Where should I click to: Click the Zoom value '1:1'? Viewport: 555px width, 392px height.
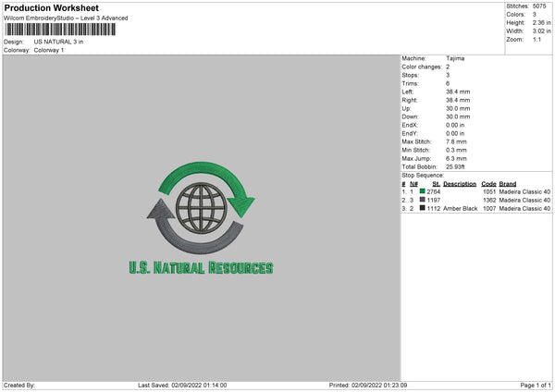click(536, 39)
